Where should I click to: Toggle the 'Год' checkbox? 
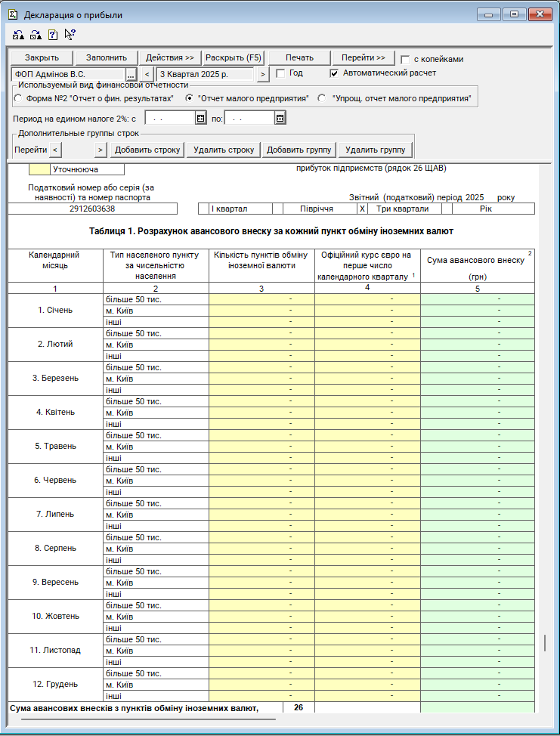[x=280, y=73]
